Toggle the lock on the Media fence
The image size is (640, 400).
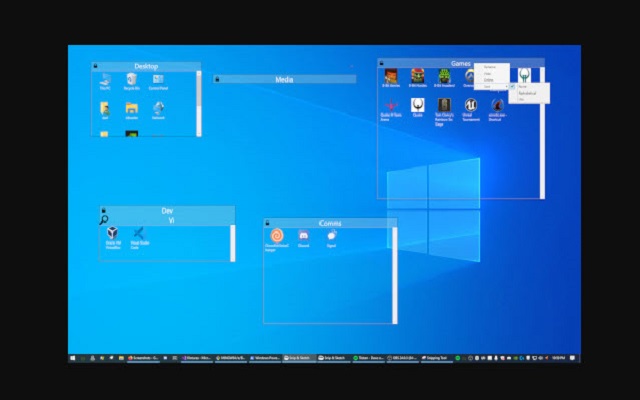point(217,79)
